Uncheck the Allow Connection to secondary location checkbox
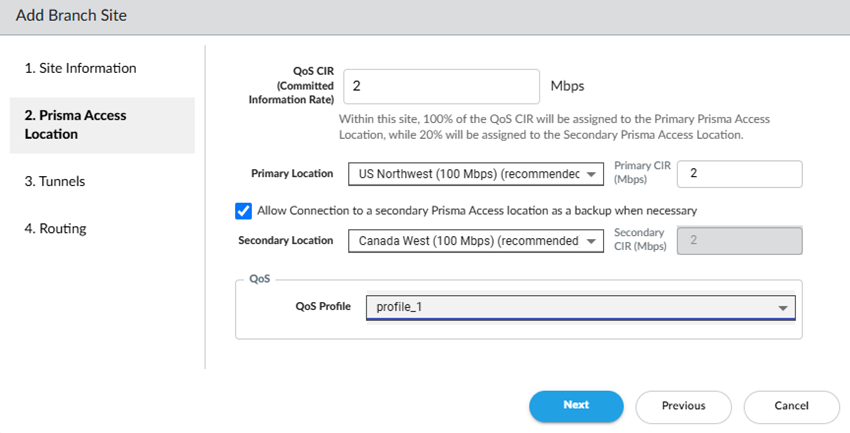 pyautogui.click(x=243, y=211)
